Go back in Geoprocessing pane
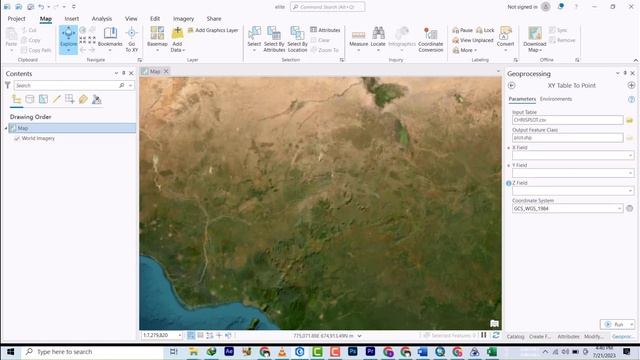640x360 pixels. [511, 85]
